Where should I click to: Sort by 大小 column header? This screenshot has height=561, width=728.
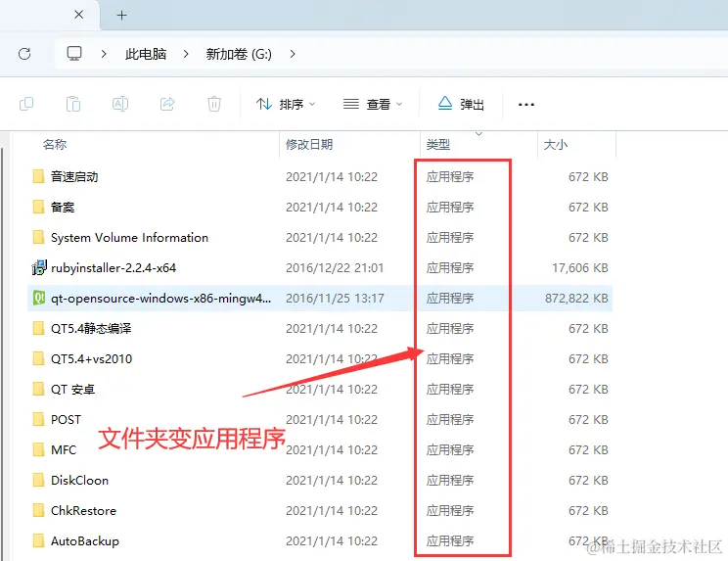coord(555,145)
